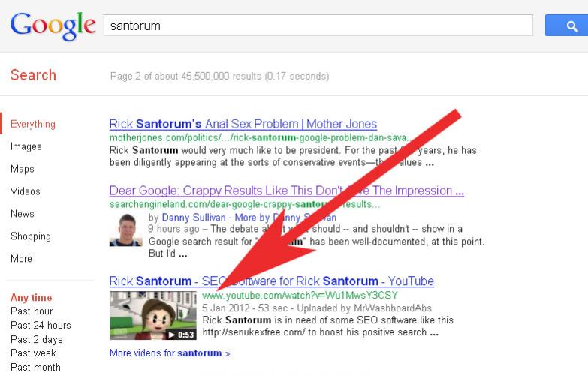Open News results
588x376 pixels.
(22, 214)
